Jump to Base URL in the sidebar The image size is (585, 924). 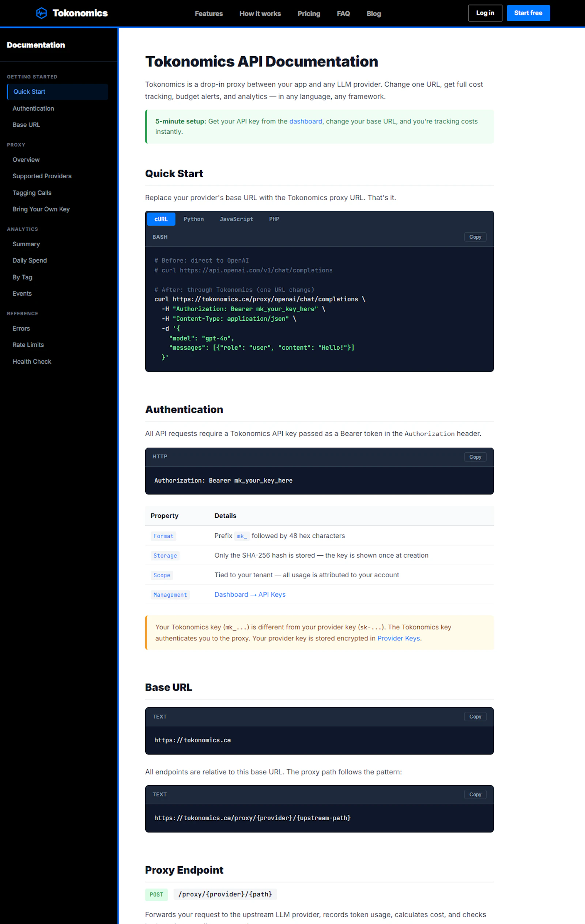click(26, 125)
